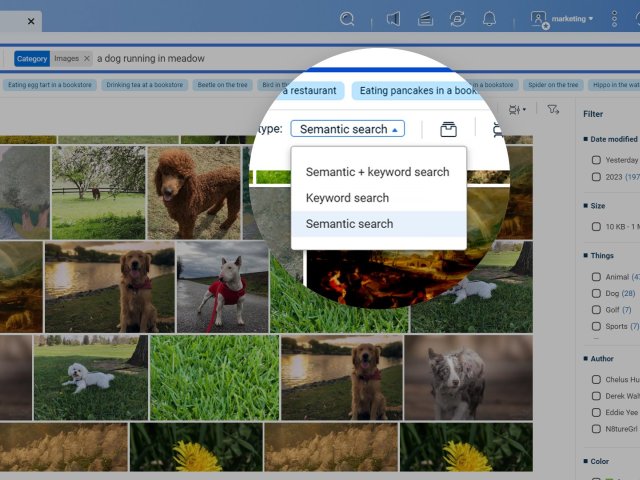
Task: Select suggestion Hippo in the water
Action: pos(614,85)
